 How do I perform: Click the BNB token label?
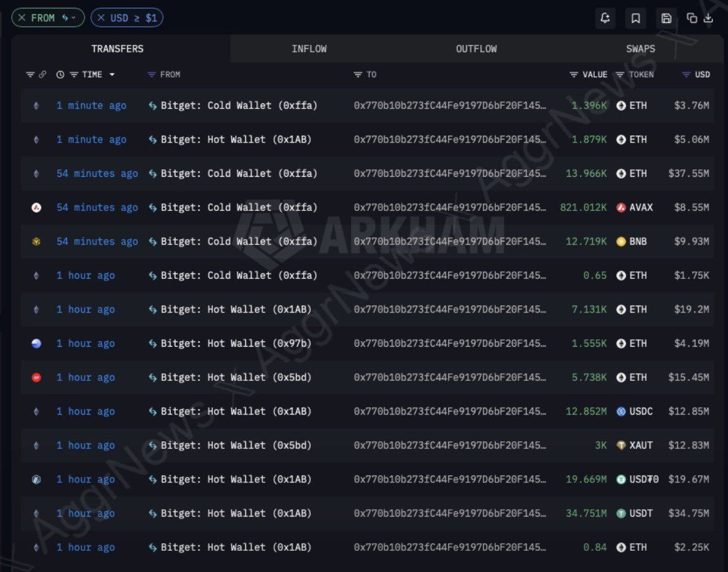click(638, 241)
